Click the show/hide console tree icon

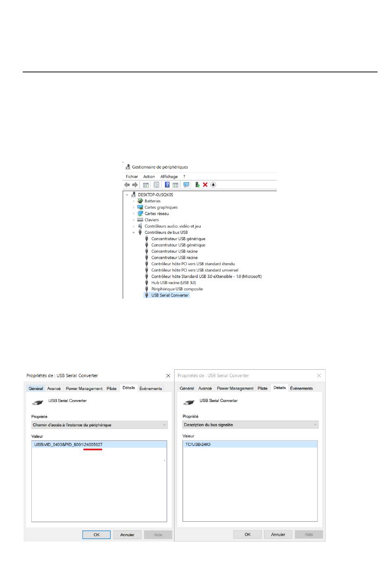pos(146,185)
